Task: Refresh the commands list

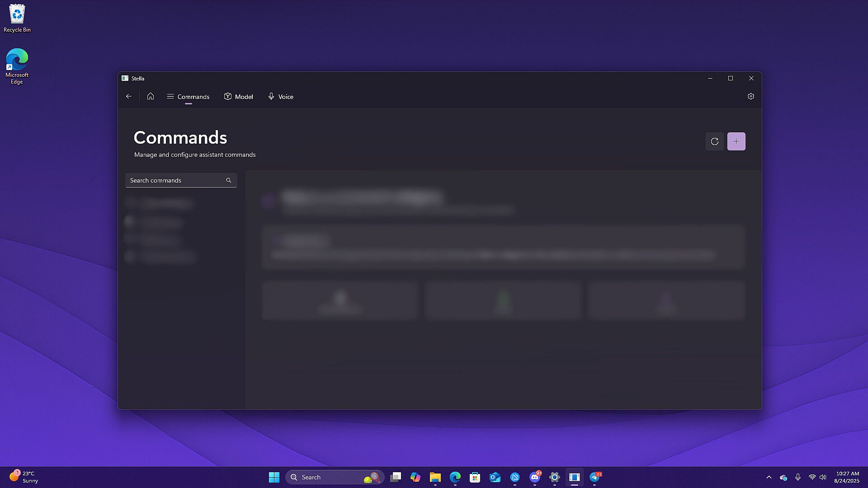Action: (x=715, y=141)
